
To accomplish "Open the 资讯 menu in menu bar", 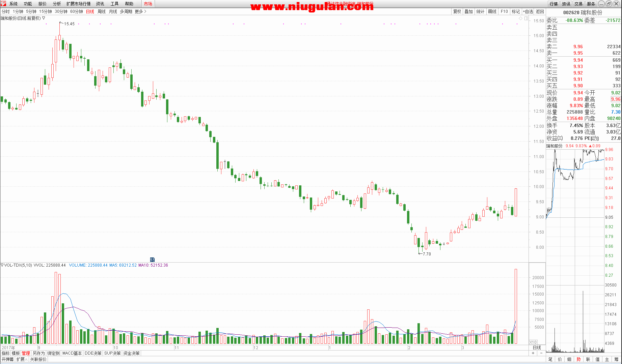I will click(x=100, y=4).
